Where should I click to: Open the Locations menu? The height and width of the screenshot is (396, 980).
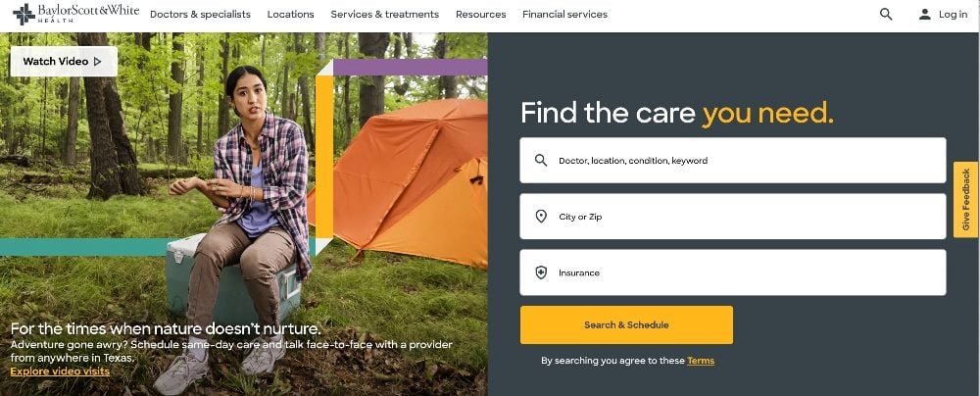291,15
